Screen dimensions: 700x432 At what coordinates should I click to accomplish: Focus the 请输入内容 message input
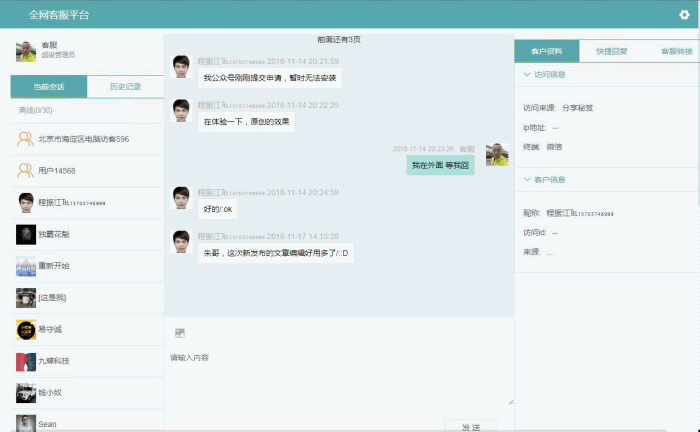point(339,376)
